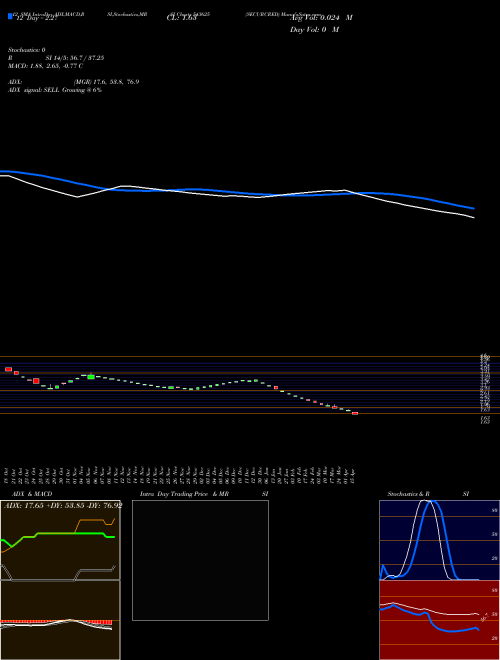Click the '18 Oct' date axis label
The image size is (500, 660).
point(7,476)
